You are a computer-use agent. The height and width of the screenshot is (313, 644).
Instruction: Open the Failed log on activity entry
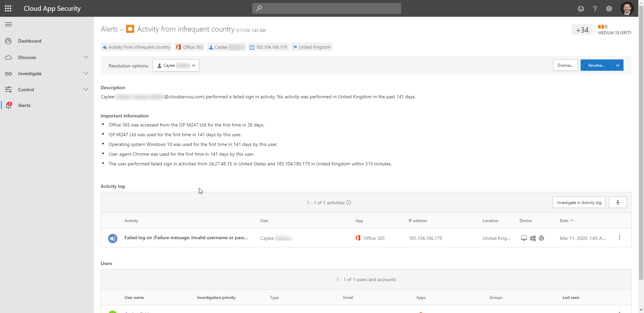[186, 238]
